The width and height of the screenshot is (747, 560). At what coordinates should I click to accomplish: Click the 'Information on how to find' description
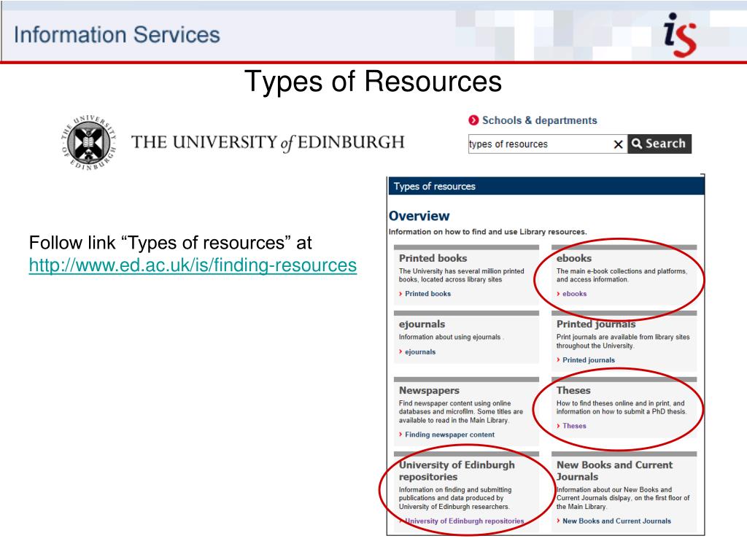(x=488, y=232)
